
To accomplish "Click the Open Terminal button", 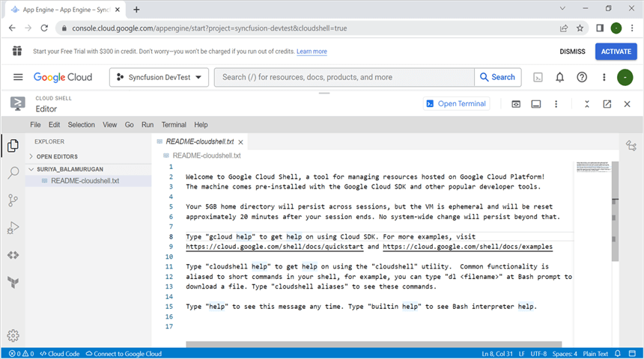I will [x=456, y=104].
